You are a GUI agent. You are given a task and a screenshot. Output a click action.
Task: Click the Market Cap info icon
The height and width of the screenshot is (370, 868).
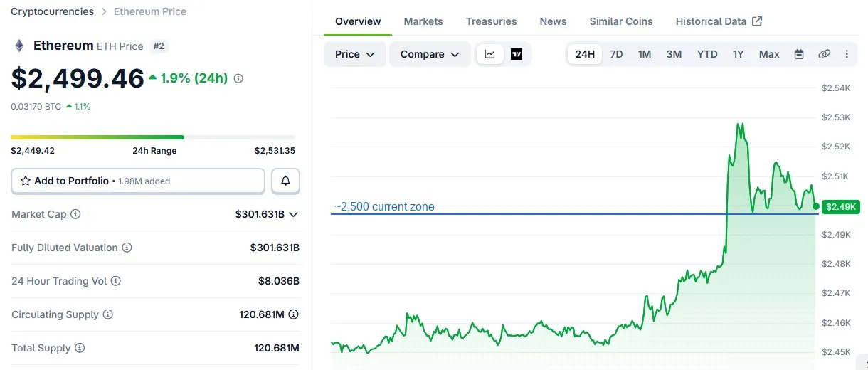tap(75, 214)
